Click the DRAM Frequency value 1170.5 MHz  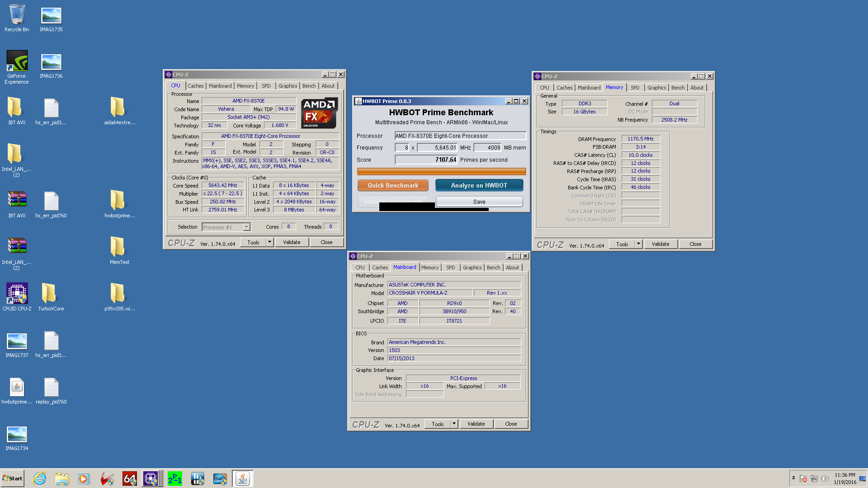point(641,139)
